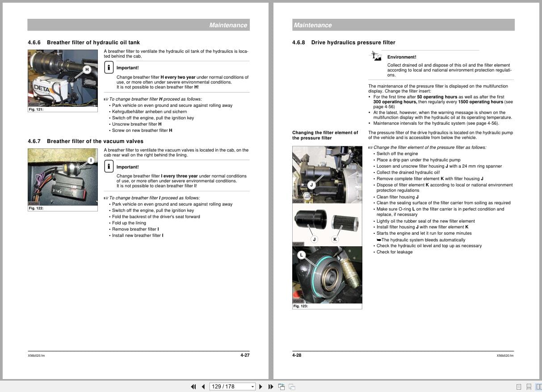The width and height of the screenshot is (542, 392).
Task: Click 'Unscrew breather filter H' step
Action: point(137,124)
